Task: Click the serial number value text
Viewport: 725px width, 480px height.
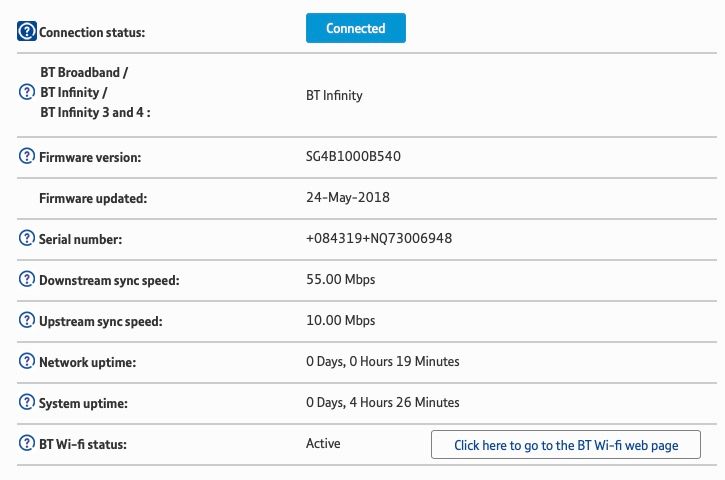Action: pos(379,239)
